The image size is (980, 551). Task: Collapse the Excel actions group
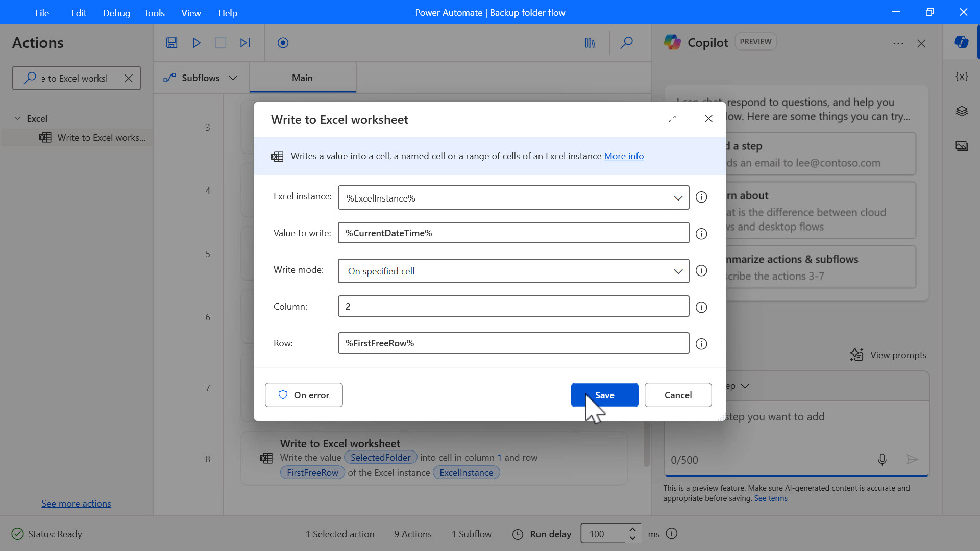17,118
